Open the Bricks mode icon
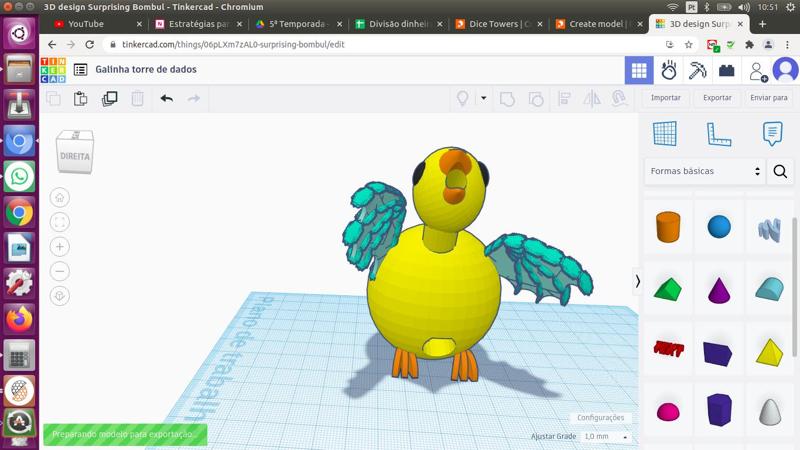The image size is (800, 450). coord(727,70)
